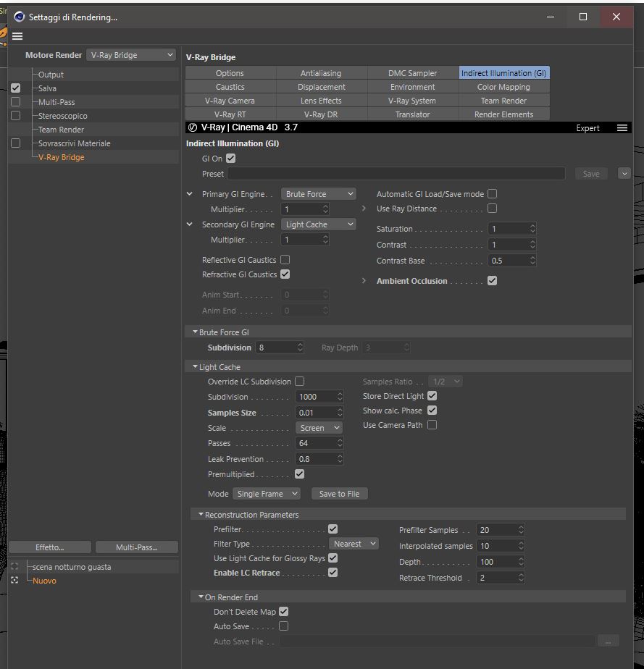Collapse the Secondary GI Engine chevron
644x669 pixels.
coord(190,224)
